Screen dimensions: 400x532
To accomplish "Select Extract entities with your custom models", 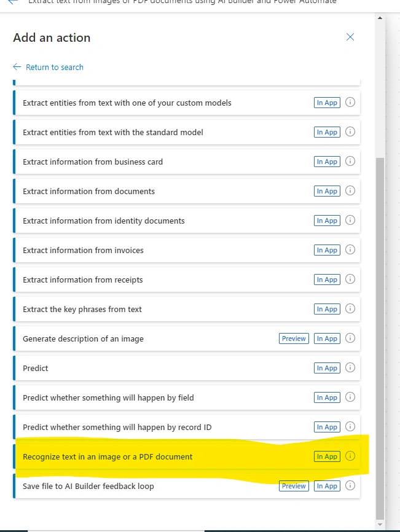I will [x=187, y=103].
